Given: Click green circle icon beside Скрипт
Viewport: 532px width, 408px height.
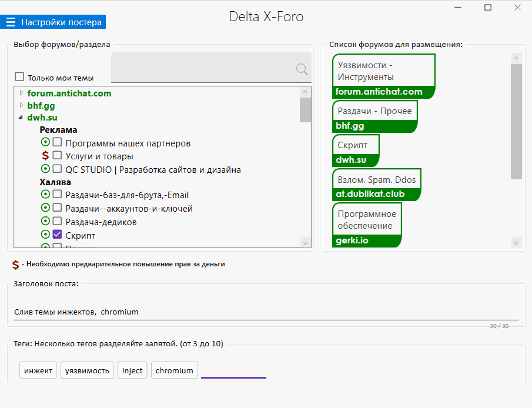Looking at the screenshot, I should [45, 235].
